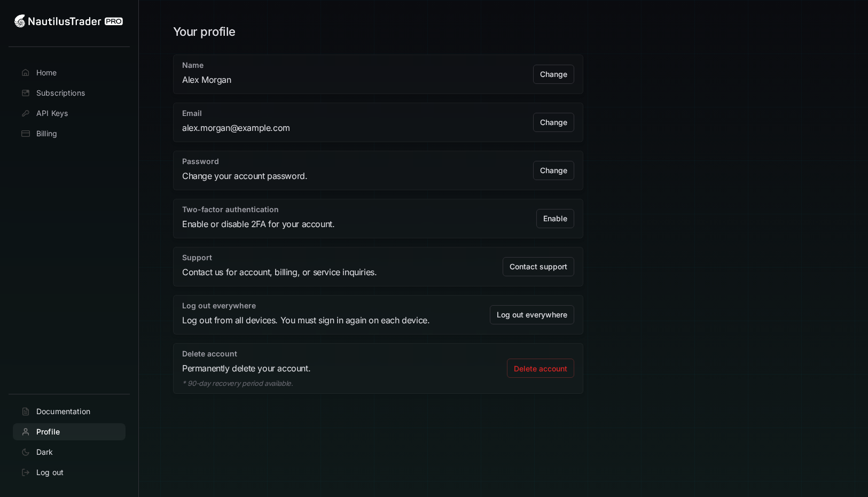Viewport: 868px width, 497px height.
Task: Click the 'Two-factor authentication' label
Action: click(x=230, y=209)
